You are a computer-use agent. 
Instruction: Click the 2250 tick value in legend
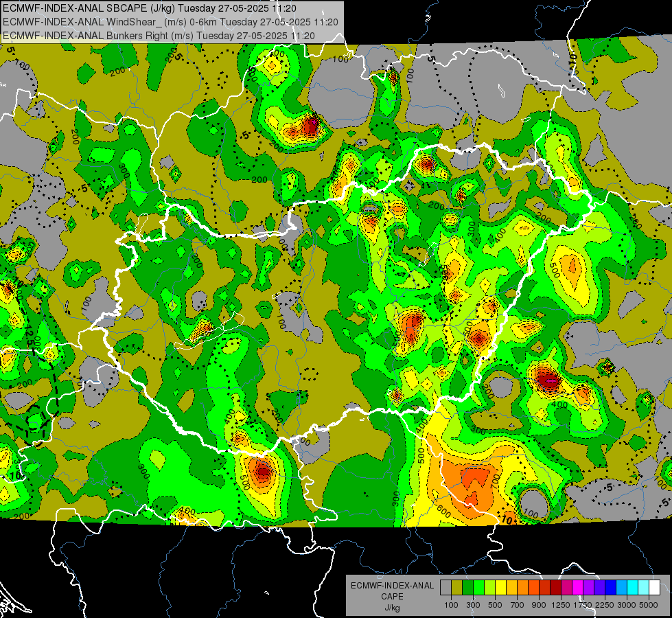[605, 605]
